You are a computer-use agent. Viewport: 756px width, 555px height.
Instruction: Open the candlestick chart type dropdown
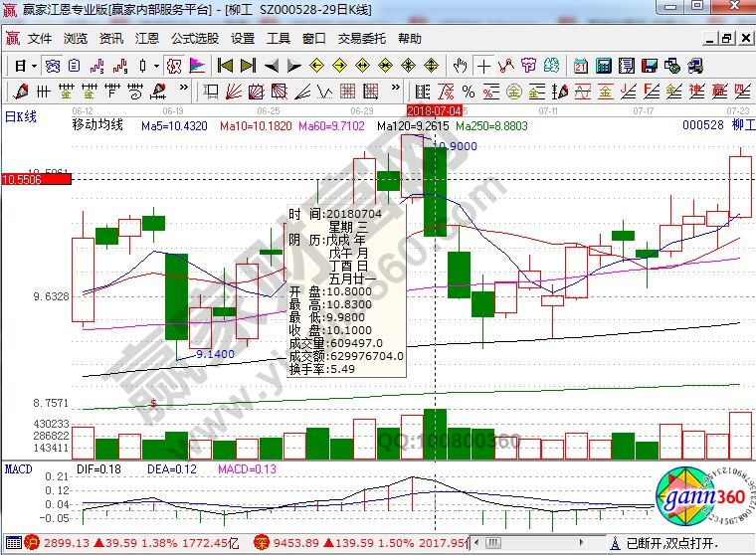[155, 66]
